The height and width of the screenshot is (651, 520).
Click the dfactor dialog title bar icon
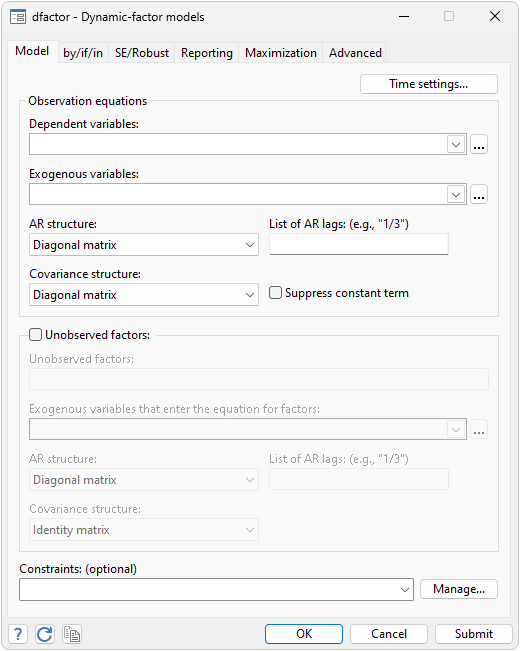point(18,17)
